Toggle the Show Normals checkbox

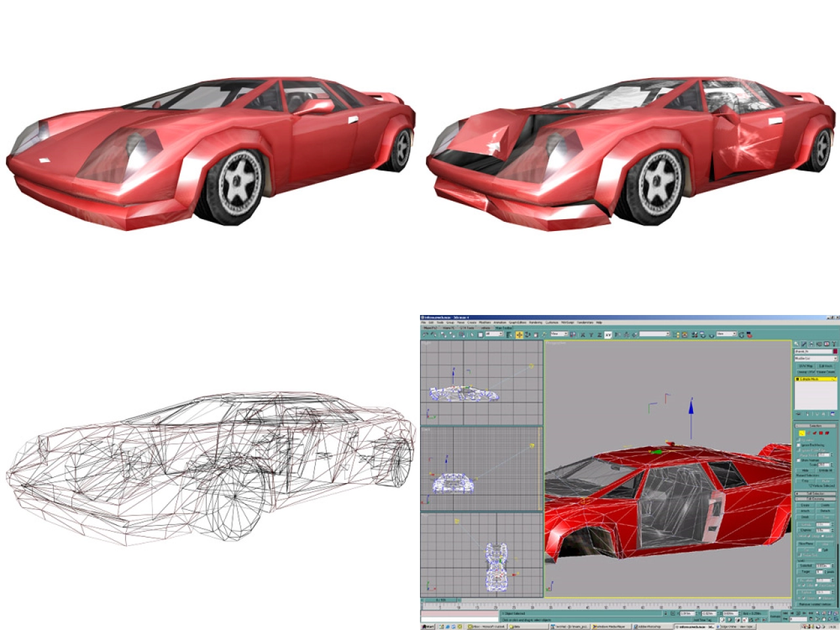pyautogui.click(x=799, y=460)
